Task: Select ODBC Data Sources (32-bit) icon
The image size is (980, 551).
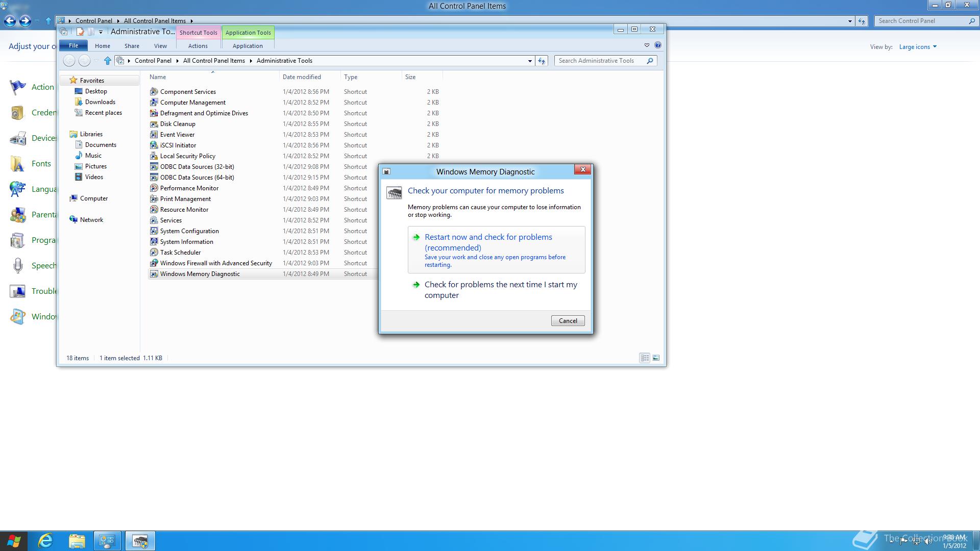Action: (154, 167)
